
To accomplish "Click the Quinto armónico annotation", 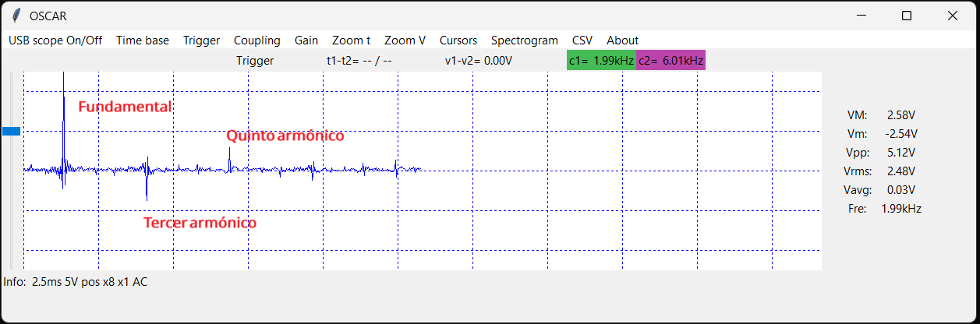I will point(285,136).
